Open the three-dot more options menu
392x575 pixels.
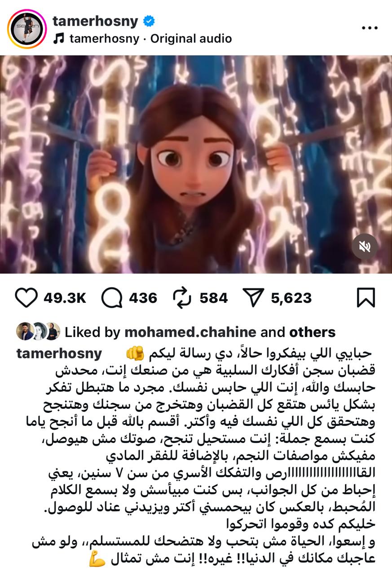click(370, 28)
